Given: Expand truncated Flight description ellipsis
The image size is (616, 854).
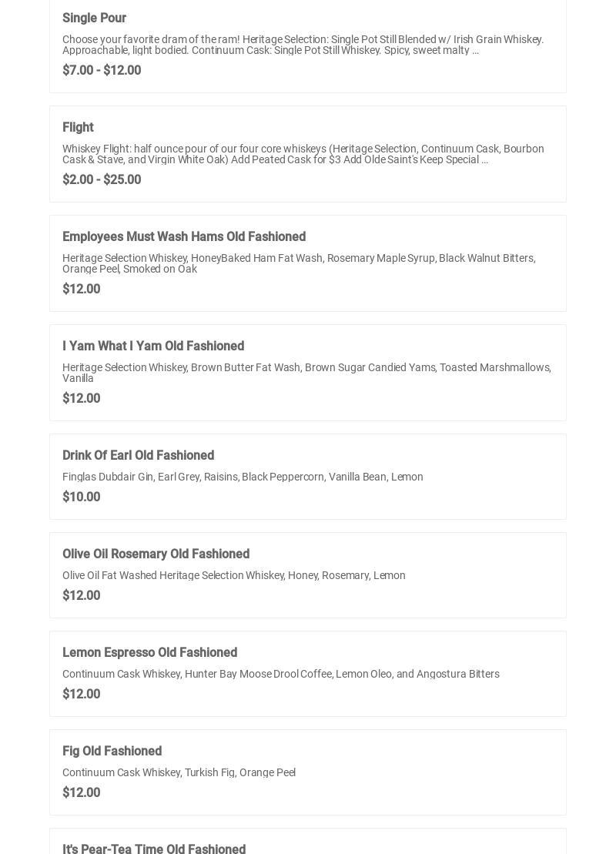Looking at the screenshot, I should tap(484, 159).
